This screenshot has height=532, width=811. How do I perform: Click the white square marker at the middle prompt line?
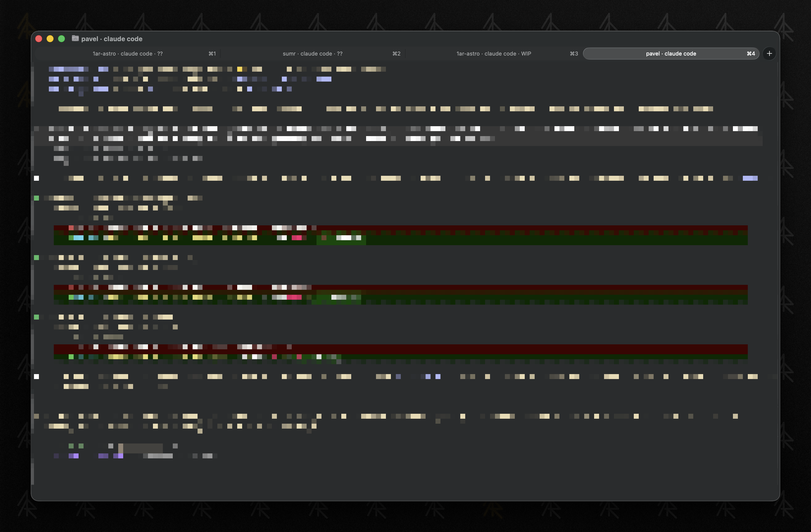point(36,178)
